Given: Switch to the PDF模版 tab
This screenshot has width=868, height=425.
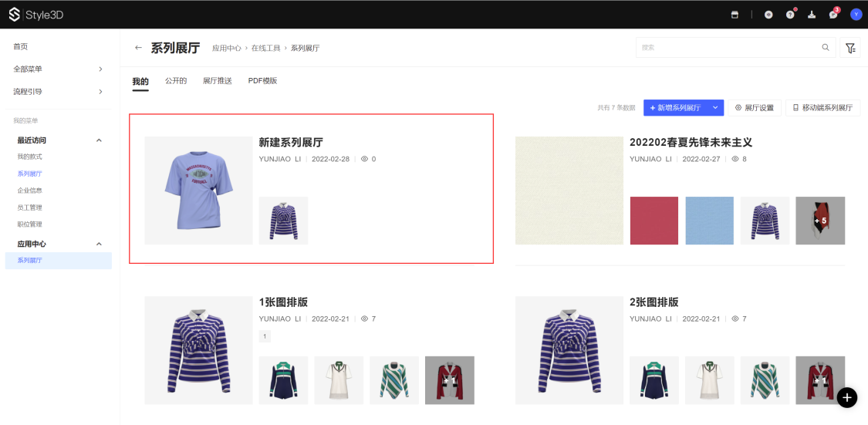Looking at the screenshot, I should point(262,81).
